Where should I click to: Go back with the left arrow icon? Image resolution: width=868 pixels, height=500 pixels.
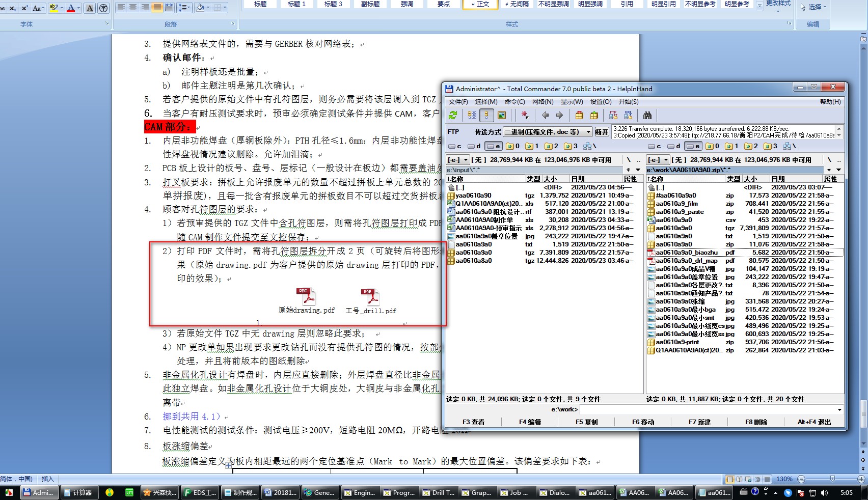tap(545, 116)
